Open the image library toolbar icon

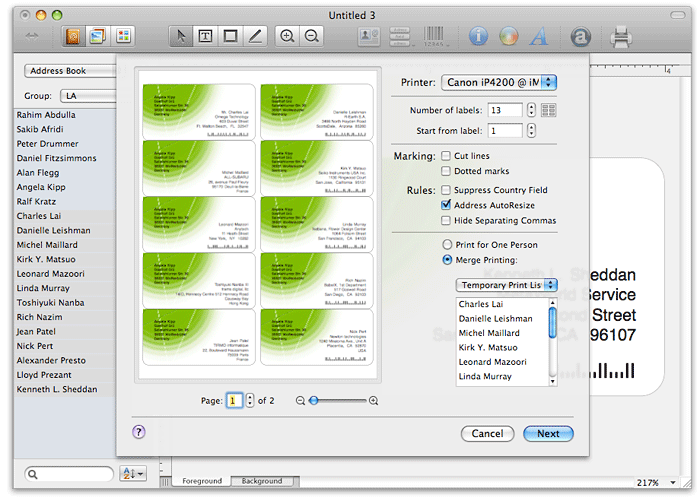point(97,36)
